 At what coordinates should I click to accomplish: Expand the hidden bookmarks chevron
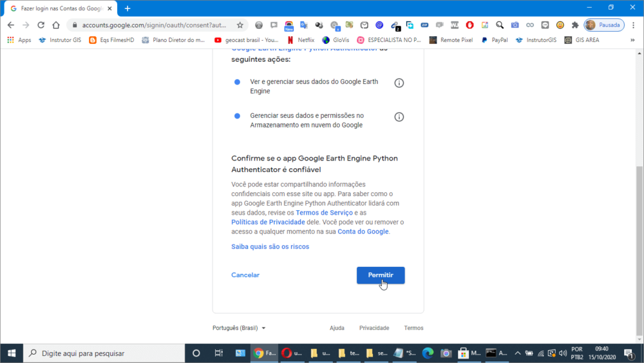click(x=632, y=40)
